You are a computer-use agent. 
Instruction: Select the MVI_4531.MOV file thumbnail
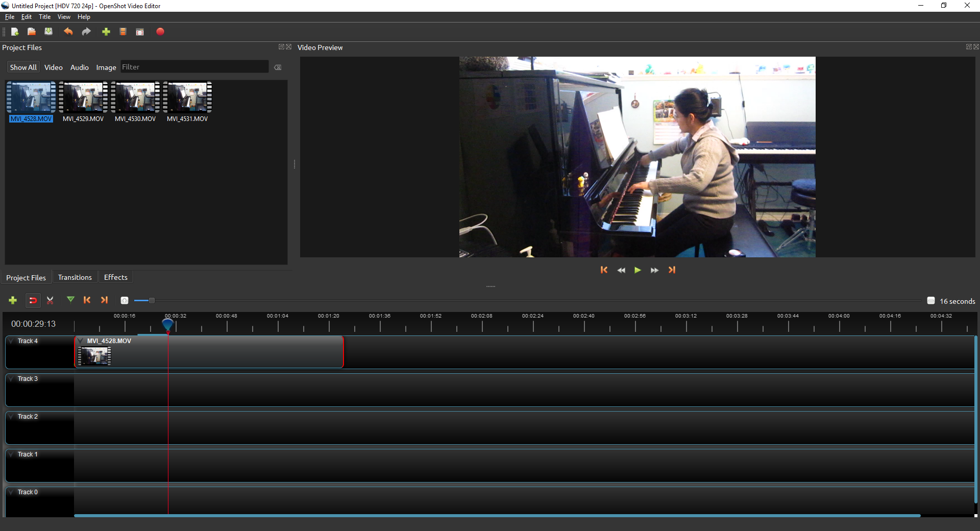tap(187, 102)
